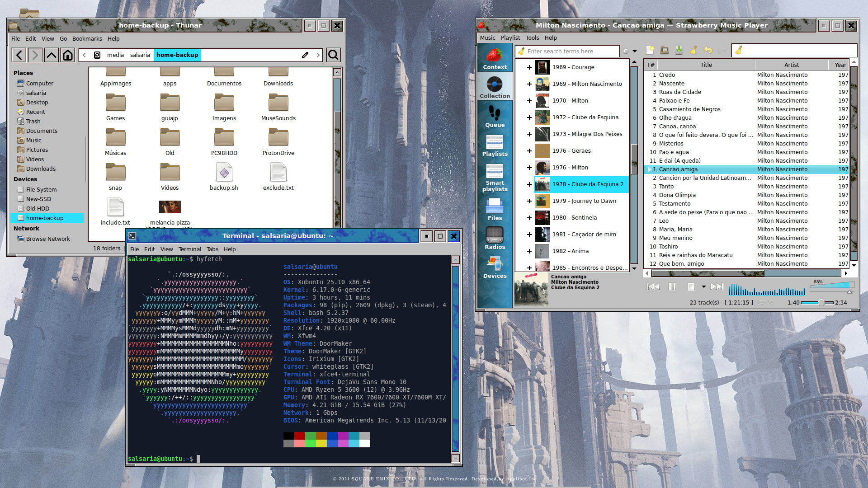Viewport: 868px width, 488px height.
Task: Toggle the shuffle mode icon
Action: coord(770,302)
